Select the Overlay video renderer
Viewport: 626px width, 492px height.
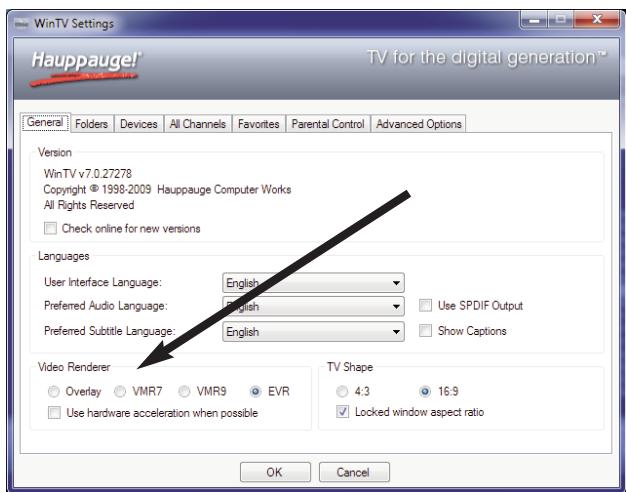coord(53,391)
